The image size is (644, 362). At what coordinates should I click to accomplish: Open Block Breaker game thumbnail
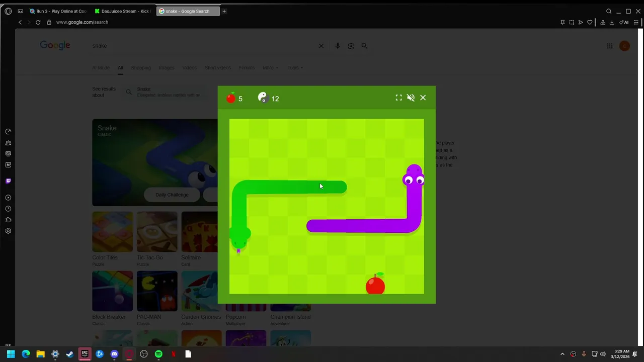tap(112, 291)
